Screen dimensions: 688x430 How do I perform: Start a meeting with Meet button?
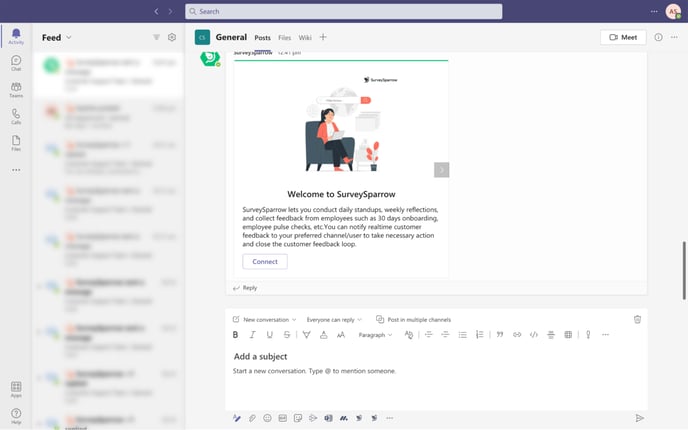623,37
